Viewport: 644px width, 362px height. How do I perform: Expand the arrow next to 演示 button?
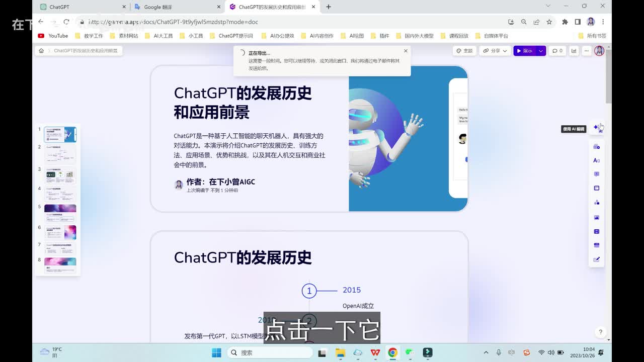pos(541,51)
